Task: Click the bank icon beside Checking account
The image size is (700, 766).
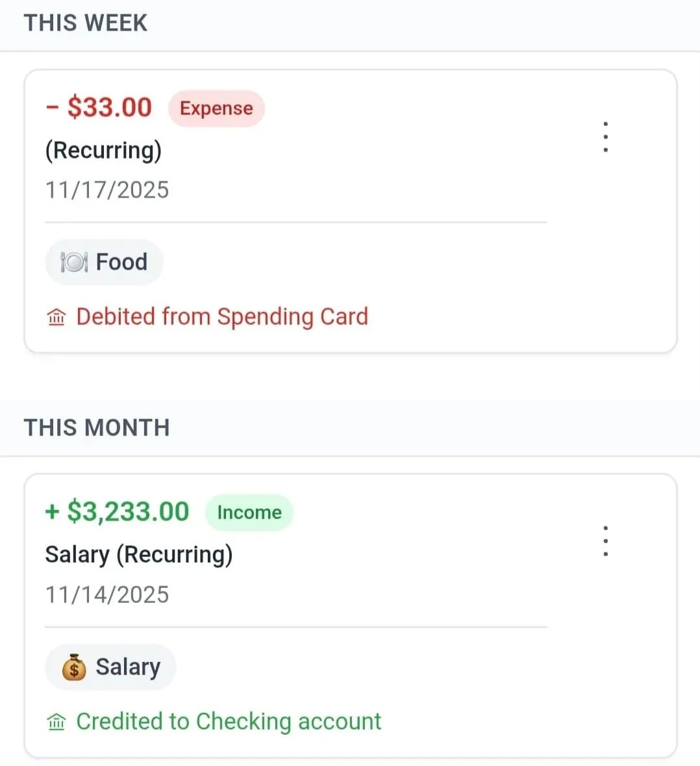Action: [57, 721]
